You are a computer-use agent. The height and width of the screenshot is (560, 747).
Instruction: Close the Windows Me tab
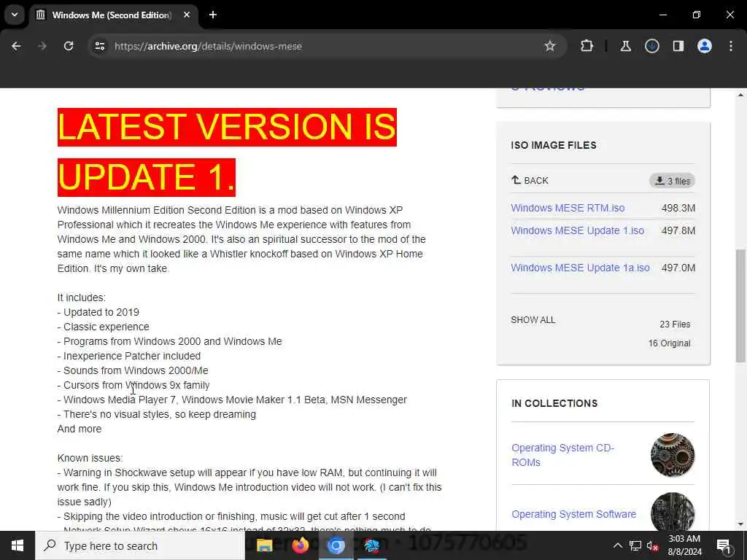click(187, 15)
